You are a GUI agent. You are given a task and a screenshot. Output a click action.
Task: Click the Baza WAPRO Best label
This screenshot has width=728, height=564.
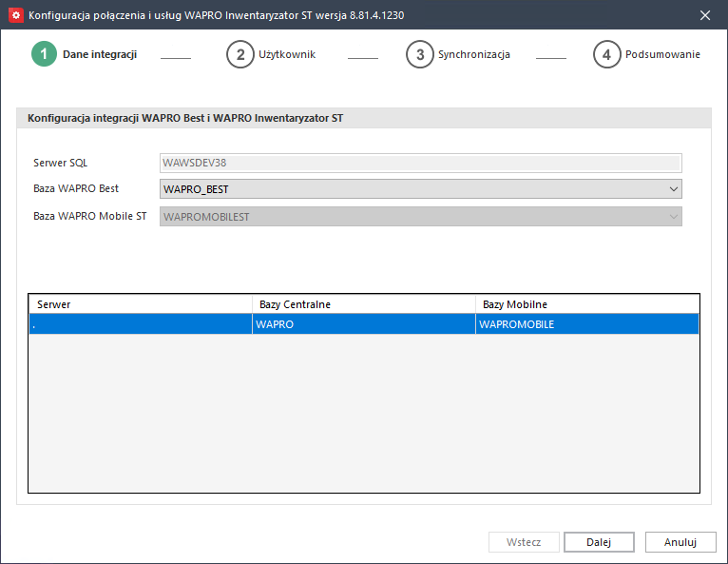point(76,188)
